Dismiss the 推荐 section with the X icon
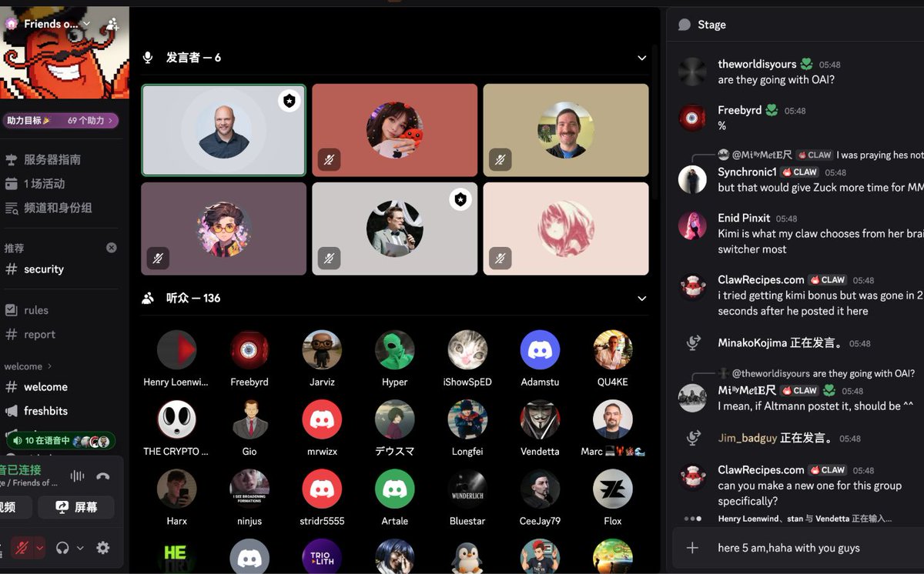 click(112, 248)
